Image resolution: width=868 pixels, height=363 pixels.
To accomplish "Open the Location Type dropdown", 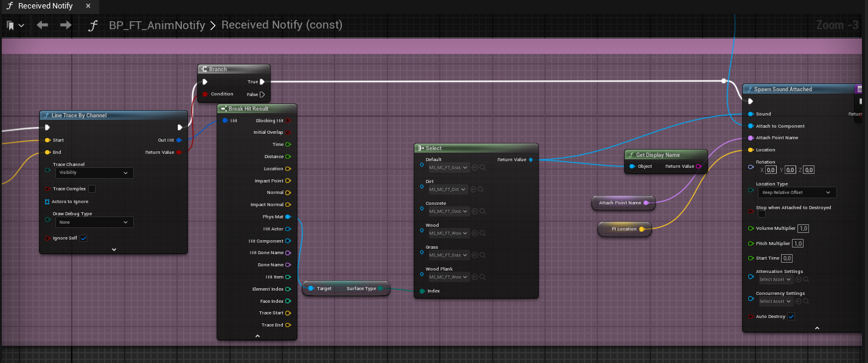I will tap(796, 192).
